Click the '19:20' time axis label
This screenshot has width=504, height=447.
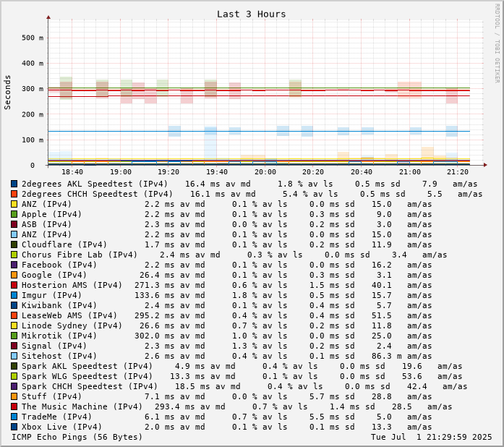pos(168,172)
